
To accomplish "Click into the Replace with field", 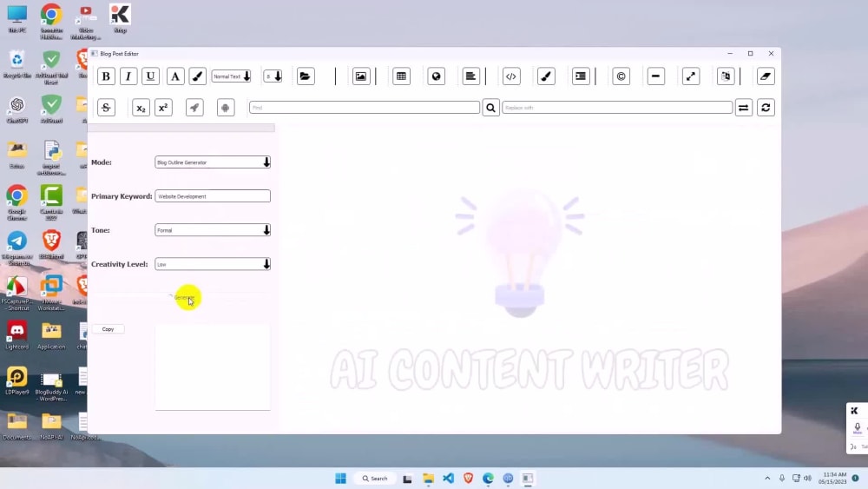I will click(x=616, y=108).
